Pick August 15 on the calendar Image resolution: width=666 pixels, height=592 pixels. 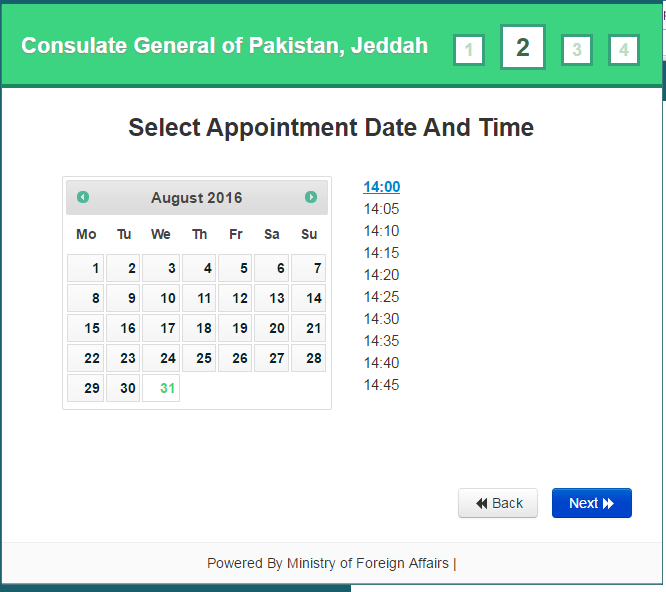tap(85, 328)
